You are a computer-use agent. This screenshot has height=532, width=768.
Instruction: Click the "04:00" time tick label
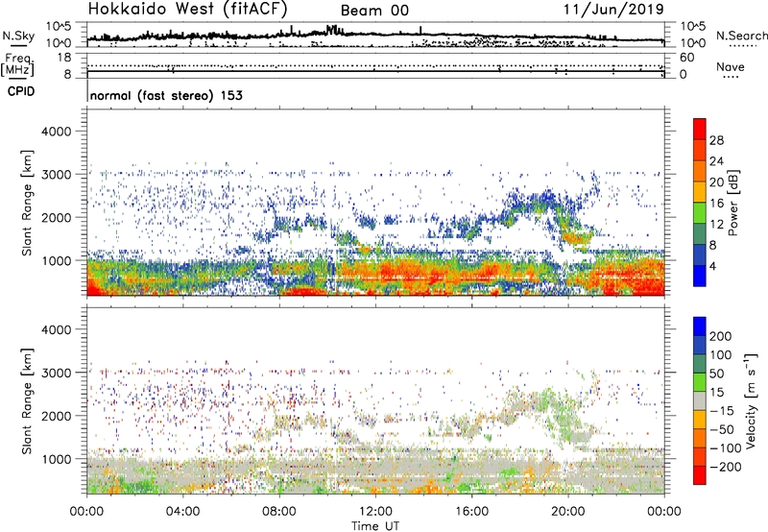(182, 512)
